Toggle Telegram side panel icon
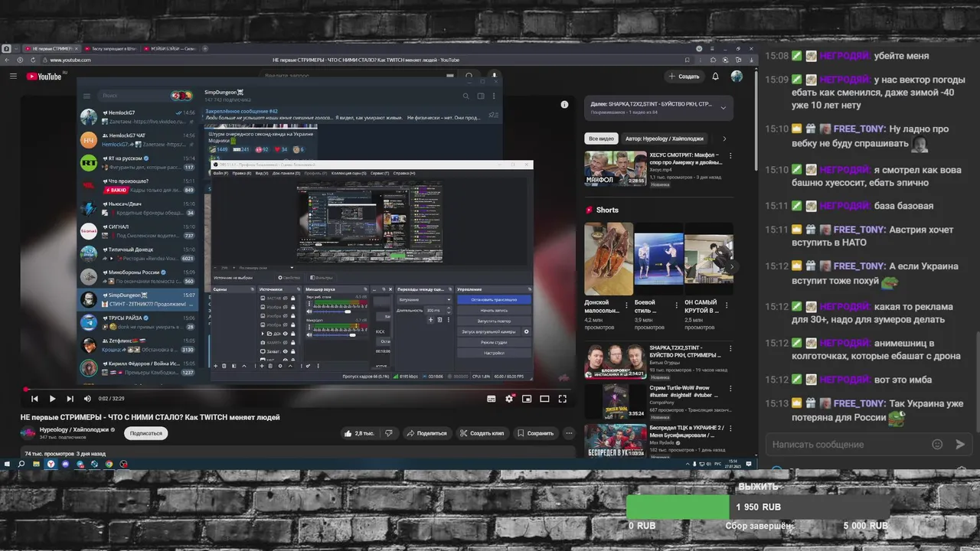 (x=481, y=96)
